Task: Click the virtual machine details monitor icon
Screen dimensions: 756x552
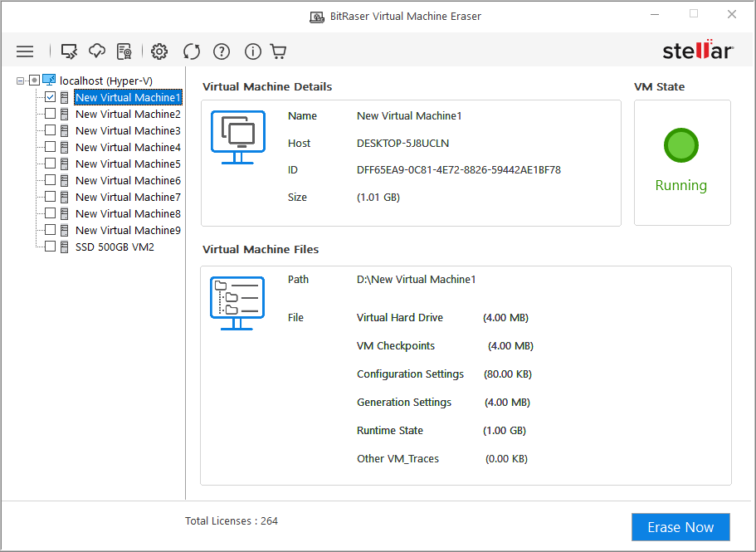Action: (238, 138)
